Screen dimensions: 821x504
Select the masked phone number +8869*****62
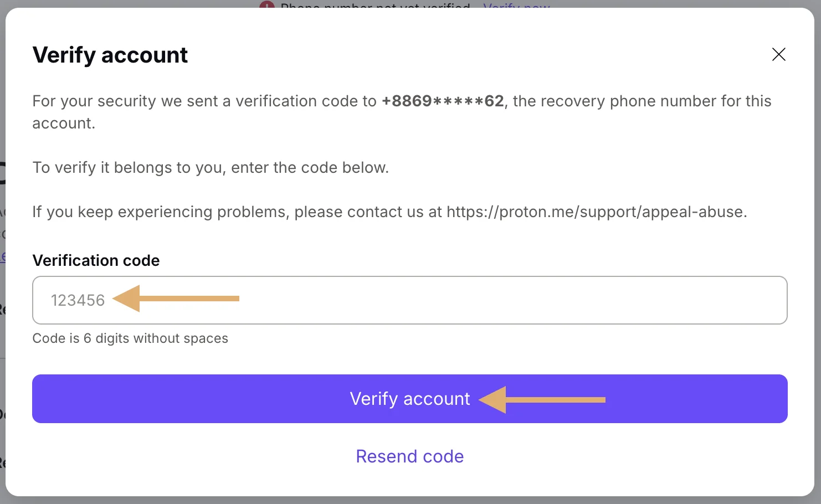[x=443, y=101]
